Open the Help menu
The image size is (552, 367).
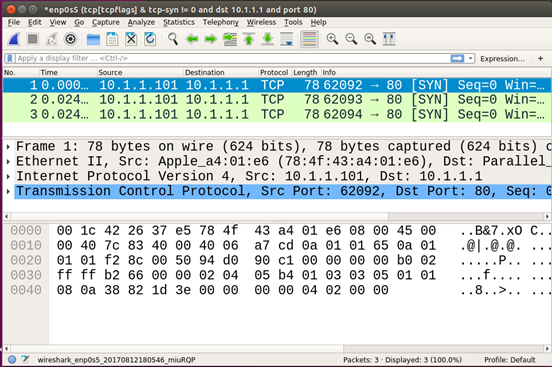tap(318, 22)
